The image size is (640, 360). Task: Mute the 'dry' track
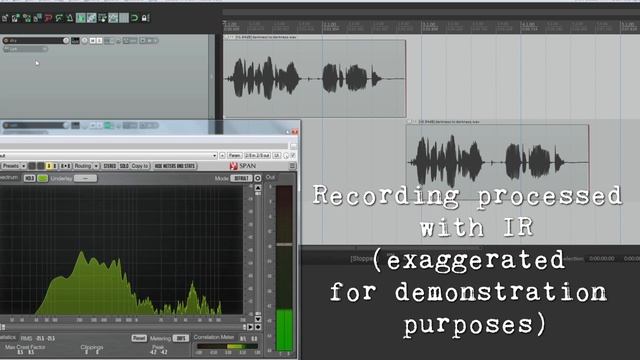[x=93, y=40]
